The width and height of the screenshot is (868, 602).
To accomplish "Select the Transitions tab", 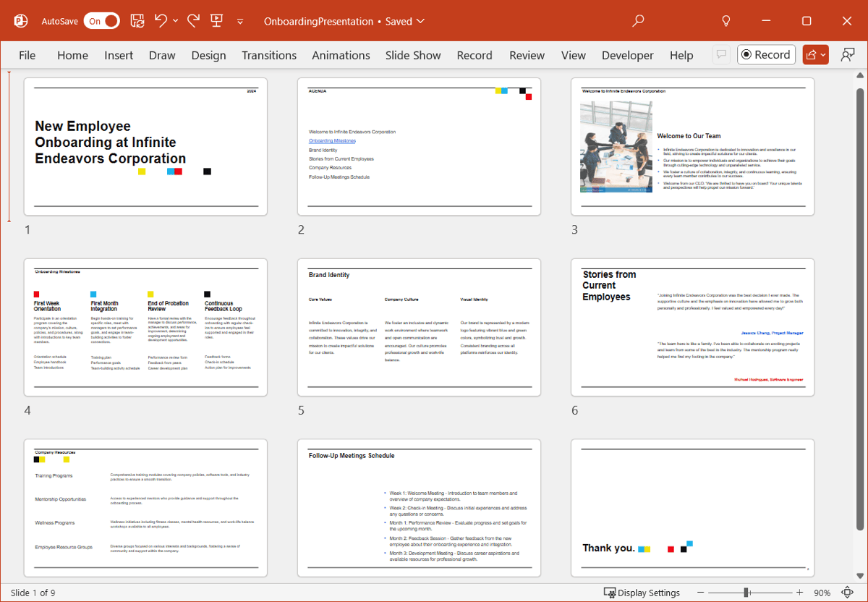I will [x=269, y=55].
